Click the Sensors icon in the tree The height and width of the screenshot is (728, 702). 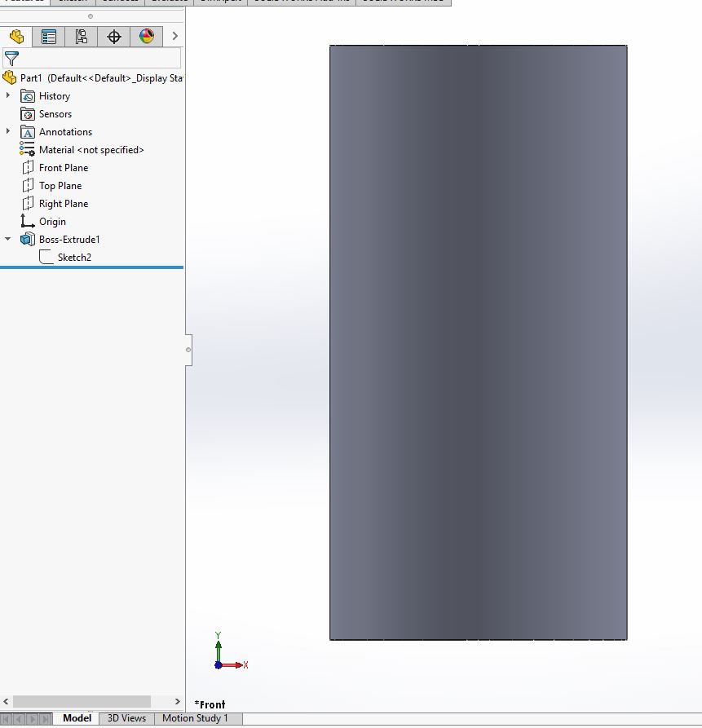[27, 113]
